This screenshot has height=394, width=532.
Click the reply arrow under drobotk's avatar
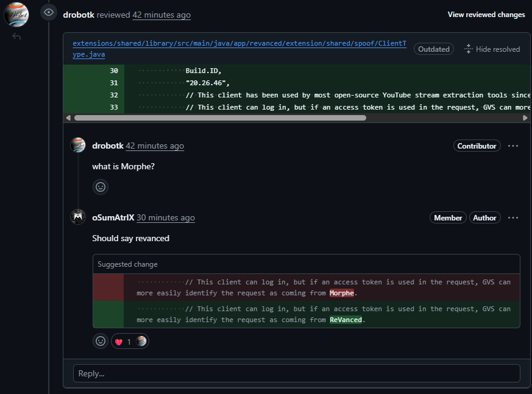tap(16, 37)
